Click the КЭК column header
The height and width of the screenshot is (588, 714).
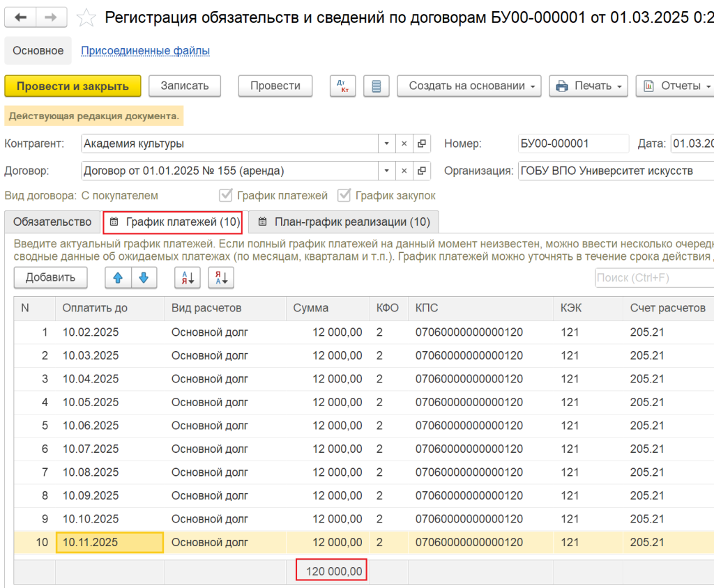pyautogui.click(x=588, y=308)
